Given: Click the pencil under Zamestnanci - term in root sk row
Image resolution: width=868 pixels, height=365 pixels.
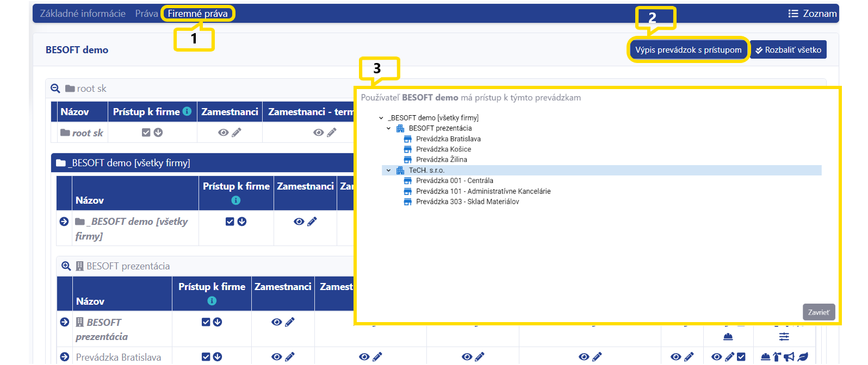Looking at the screenshot, I should point(332,132).
